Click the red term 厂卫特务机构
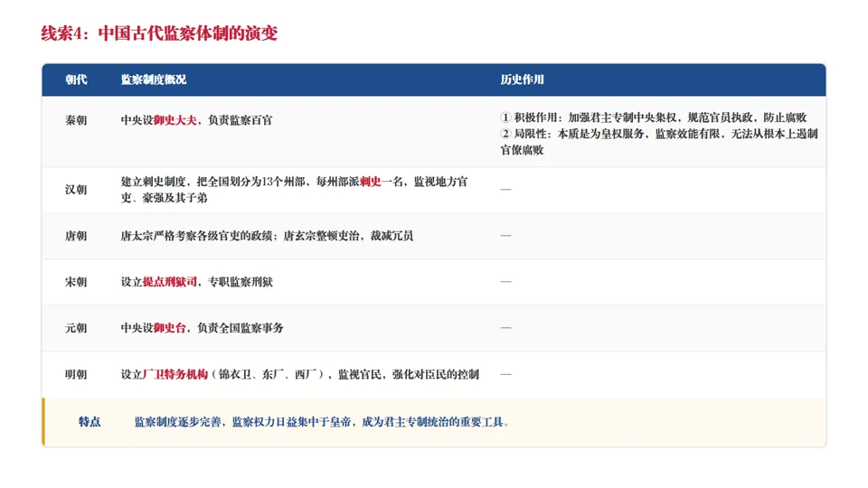The image size is (868, 488). point(175,374)
